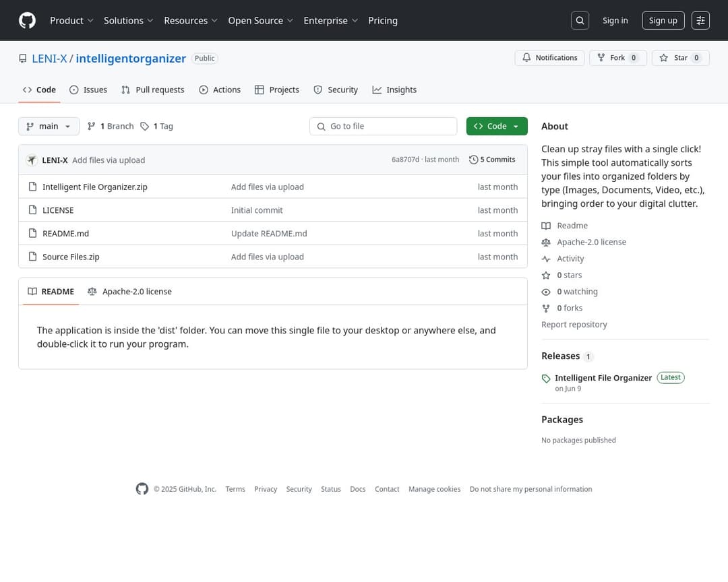Open the Intelligent File Organizer release
This screenshot has height=582, width=728.
[x=603, y=378]
